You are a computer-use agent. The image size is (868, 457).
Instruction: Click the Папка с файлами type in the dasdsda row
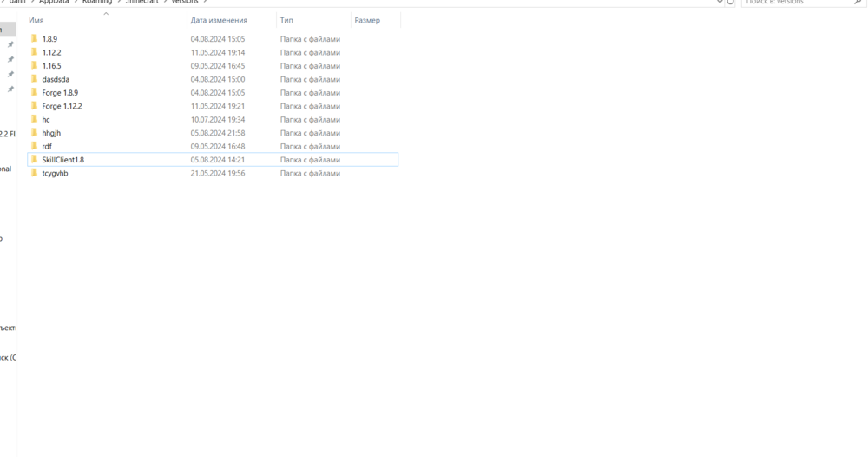(x=310, y=79)
